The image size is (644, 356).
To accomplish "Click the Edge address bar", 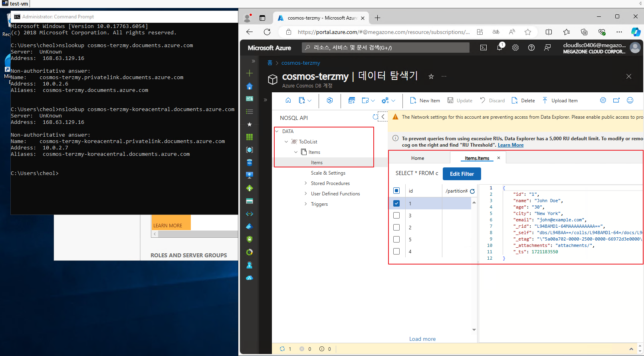I will pyautogui.click(x=383, y=32).
